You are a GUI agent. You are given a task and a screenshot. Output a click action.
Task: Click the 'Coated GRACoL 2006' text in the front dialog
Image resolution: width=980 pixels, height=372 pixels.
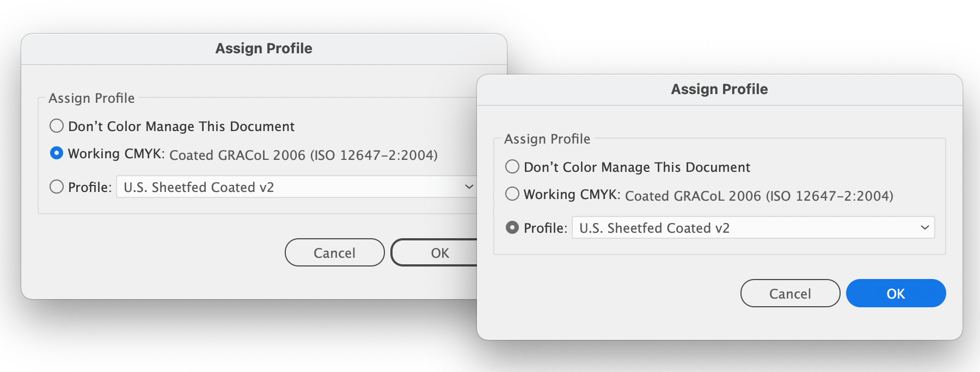click(x=759, y=196)
